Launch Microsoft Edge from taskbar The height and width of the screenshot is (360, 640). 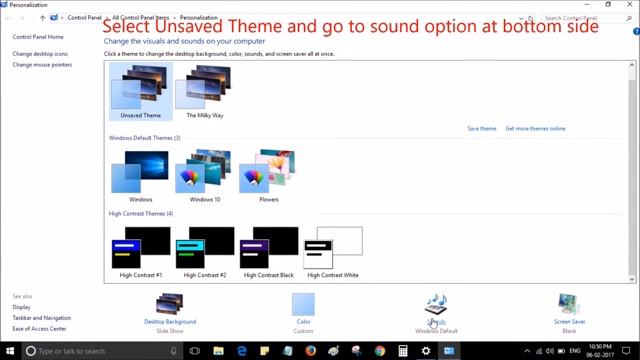pyautogui.click(x=242, y=351)
